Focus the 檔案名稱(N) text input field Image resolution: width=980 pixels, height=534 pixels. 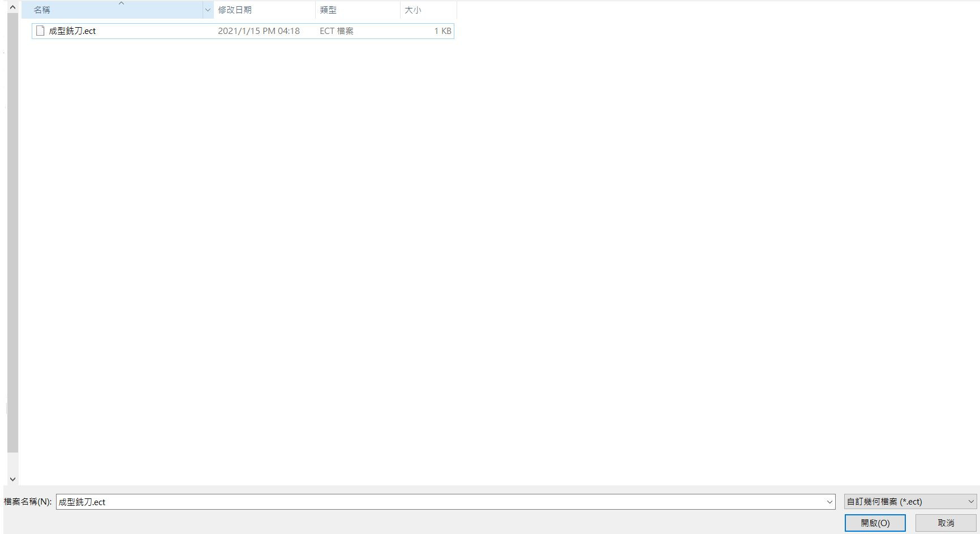coord(441,502)
